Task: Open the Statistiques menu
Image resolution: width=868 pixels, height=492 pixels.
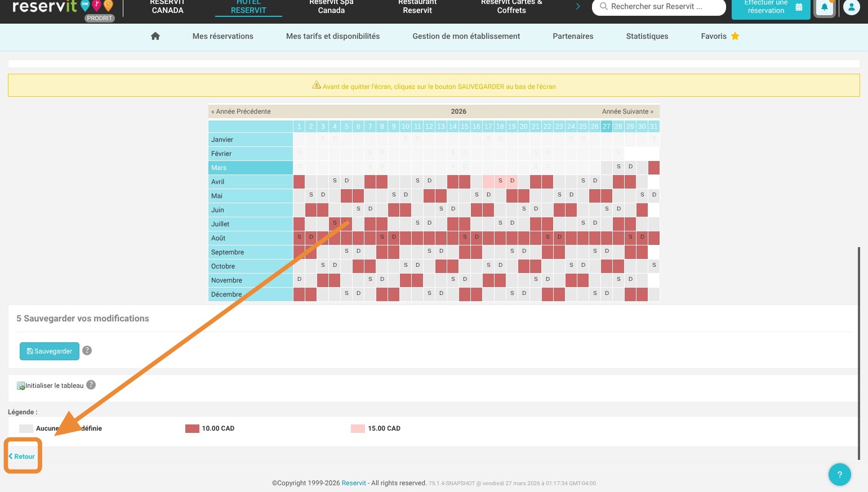Action: 647,36
